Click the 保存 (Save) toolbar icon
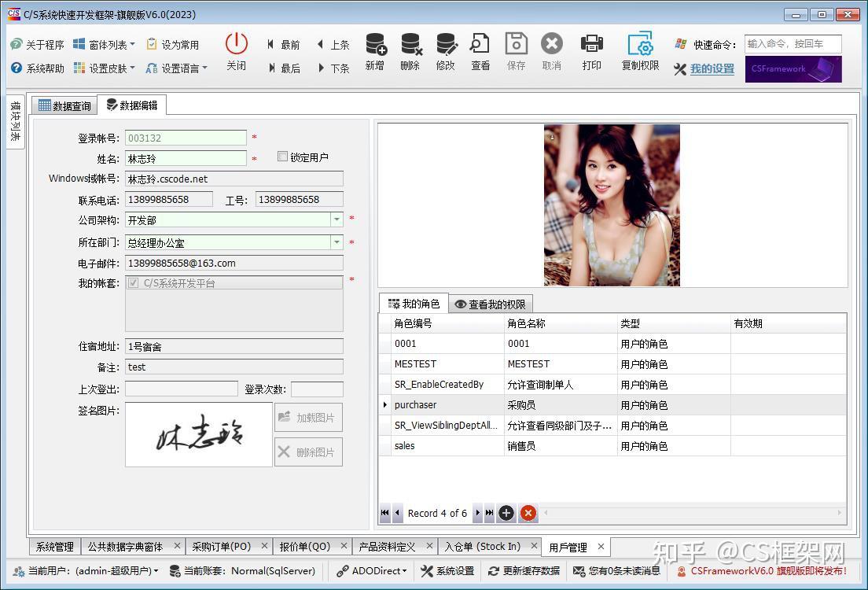This screenshot has height=590, width=868. (516, 51)
